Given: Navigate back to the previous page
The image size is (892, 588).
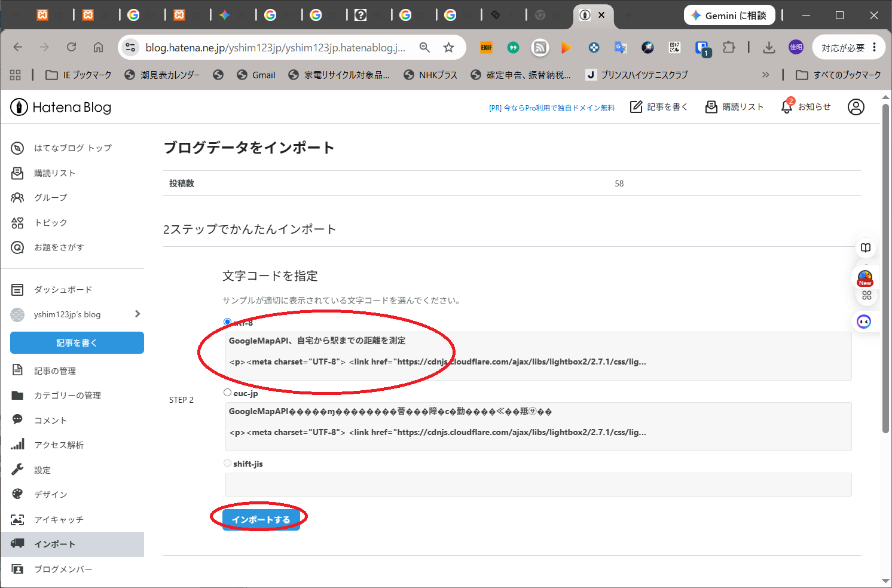Looking at the screenshot, I should point(18,47).
